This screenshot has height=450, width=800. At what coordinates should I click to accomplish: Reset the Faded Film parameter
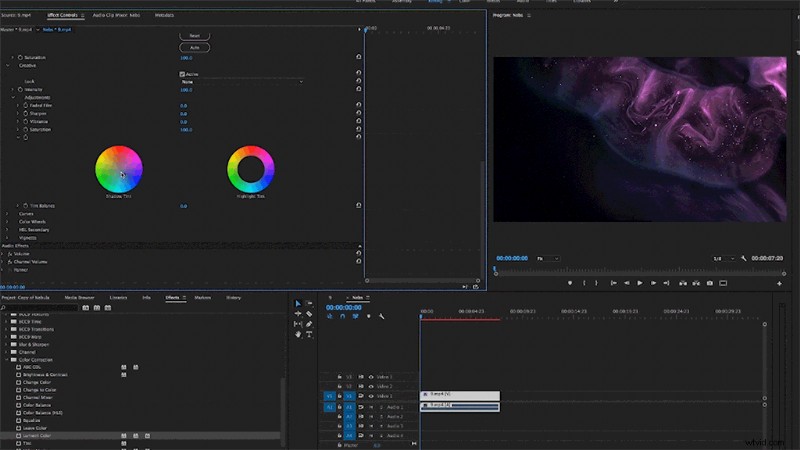coord(359,105)
